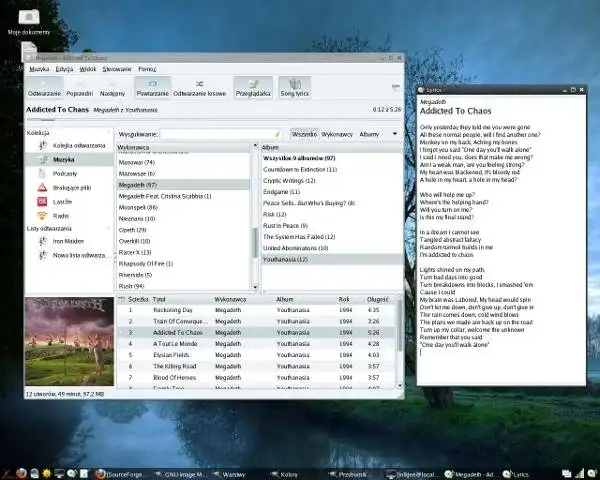This screenshot has width=600, height=480.
Task: Launch Firefox from the panel launcher
Action: [x=21, y=474]
